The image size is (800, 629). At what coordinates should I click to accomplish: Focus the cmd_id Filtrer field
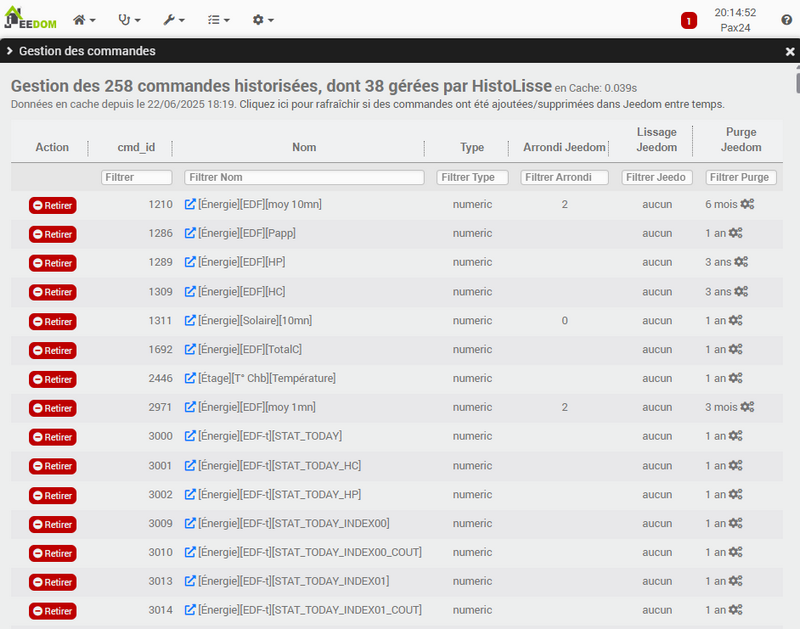(x=137, y=177)
